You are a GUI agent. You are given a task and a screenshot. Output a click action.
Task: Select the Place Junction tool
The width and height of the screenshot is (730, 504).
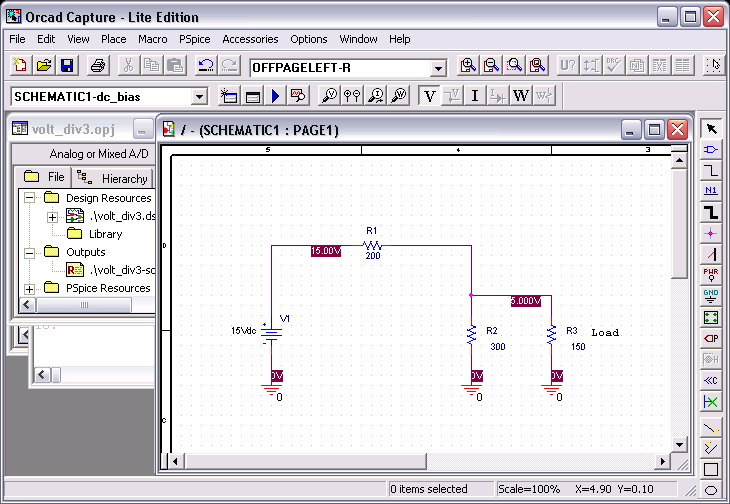point(711,233)
